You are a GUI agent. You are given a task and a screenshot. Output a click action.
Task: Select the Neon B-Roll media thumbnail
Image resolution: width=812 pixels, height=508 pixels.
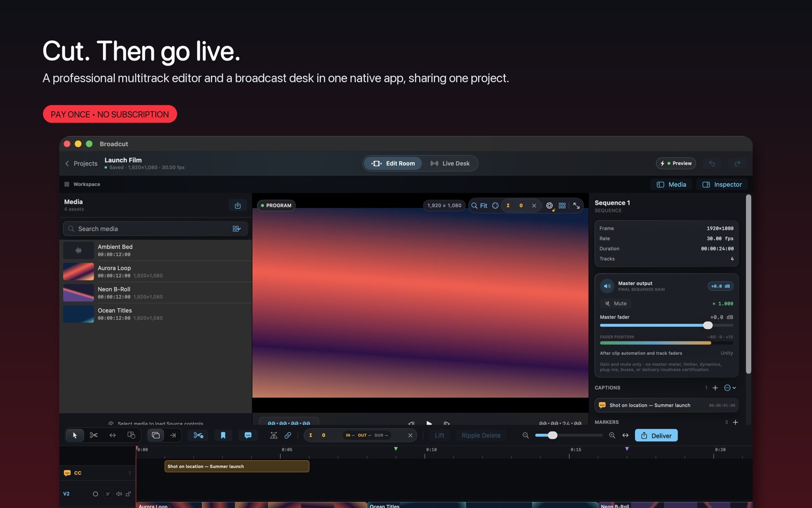pyautogui.click(x=78, y=293)
